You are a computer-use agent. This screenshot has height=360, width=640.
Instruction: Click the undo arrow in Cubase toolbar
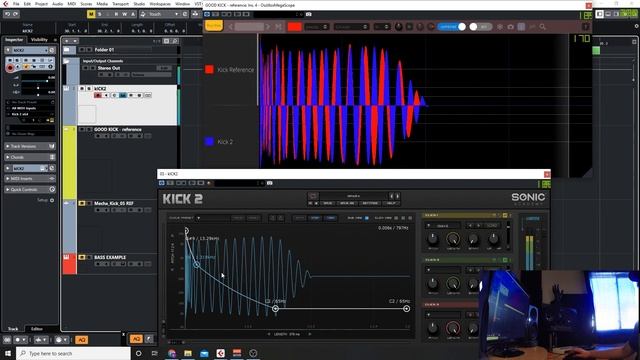(7, 14)
